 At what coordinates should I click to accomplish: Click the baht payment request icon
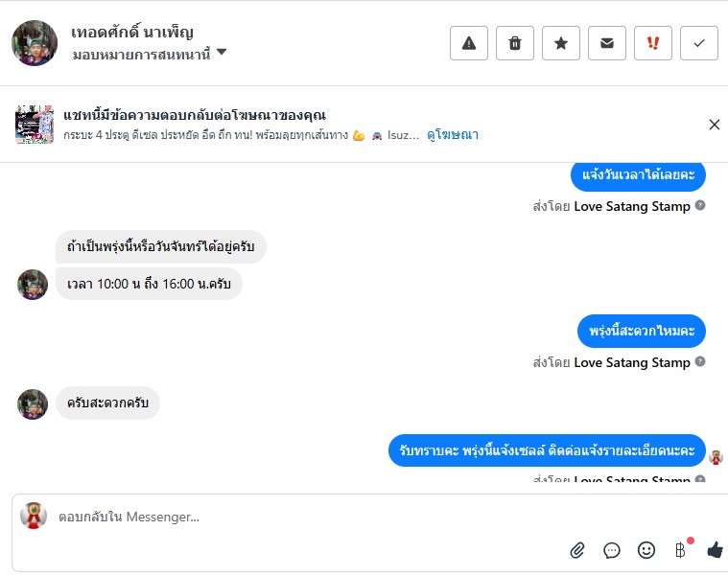click(680, 550)
